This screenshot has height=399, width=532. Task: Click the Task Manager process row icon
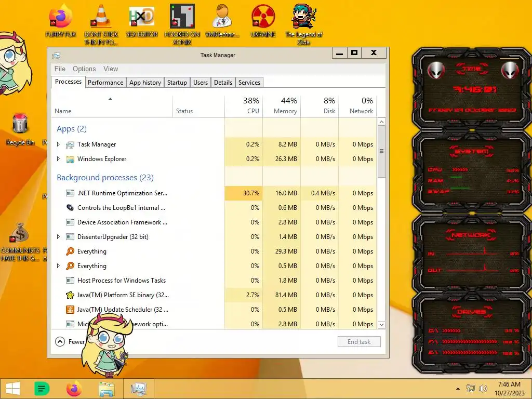pos(70,144)
